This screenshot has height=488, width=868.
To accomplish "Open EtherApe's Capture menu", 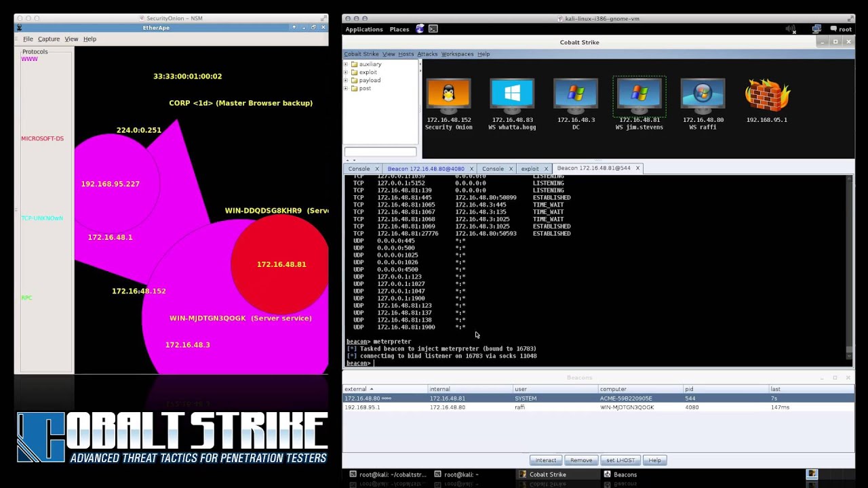I will coord(49,39).
